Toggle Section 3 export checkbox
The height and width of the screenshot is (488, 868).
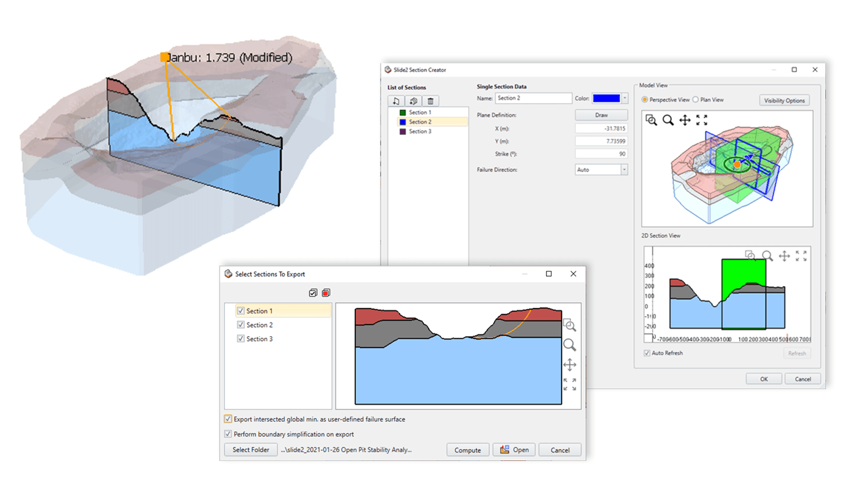click(x=241, y=339)
